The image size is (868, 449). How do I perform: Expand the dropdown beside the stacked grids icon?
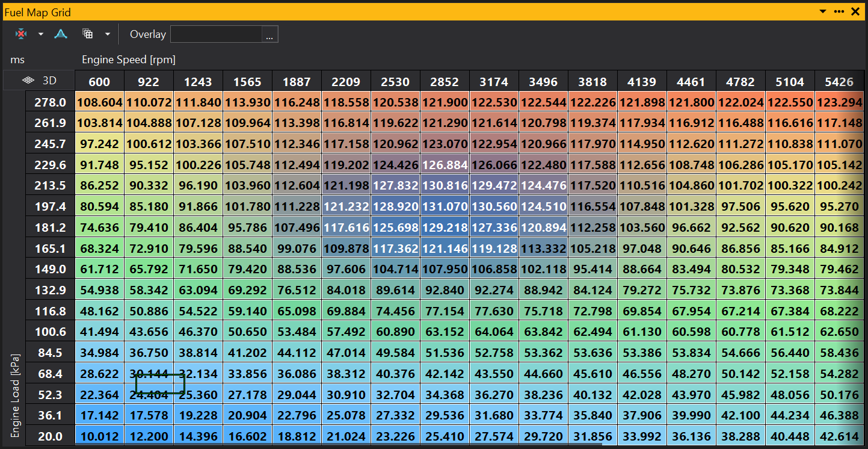(108, 34)
